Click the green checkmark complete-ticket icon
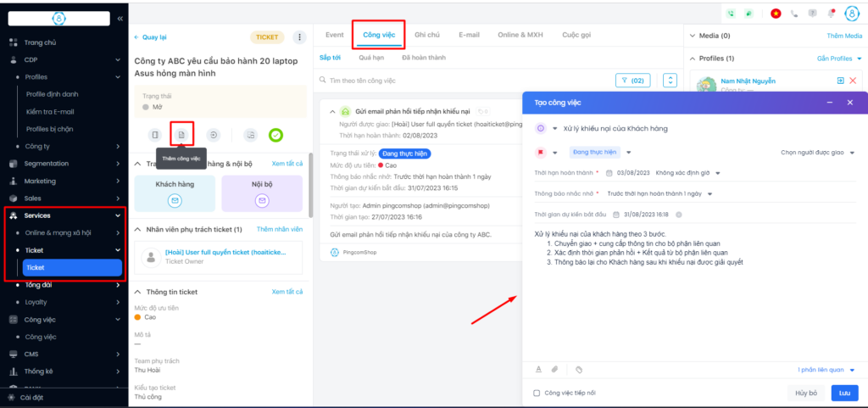Viewport: 868px width, 408px height. [x=275, y=134]
